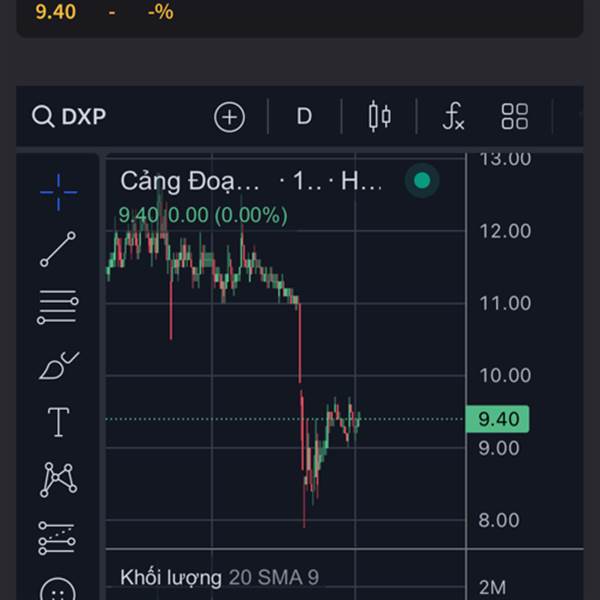
Task: Open the chart layout grid selector
Action: [x=514, y=116]
